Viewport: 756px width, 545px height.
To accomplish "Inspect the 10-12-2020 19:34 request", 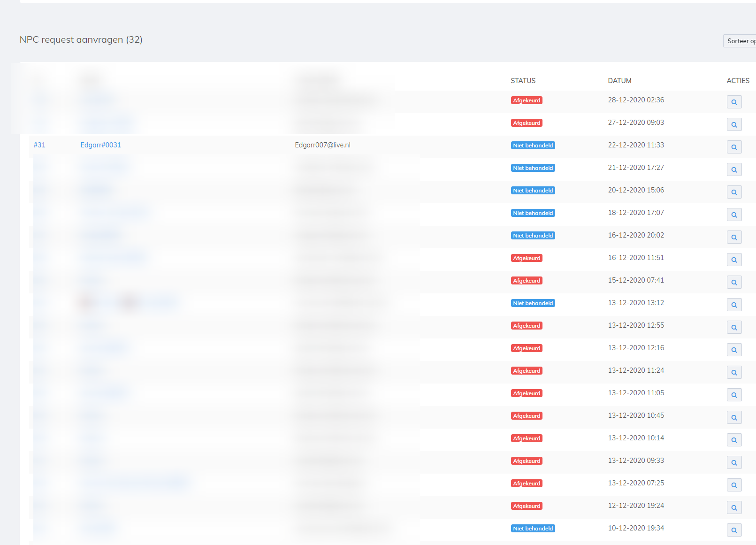I will click(734, 530).
